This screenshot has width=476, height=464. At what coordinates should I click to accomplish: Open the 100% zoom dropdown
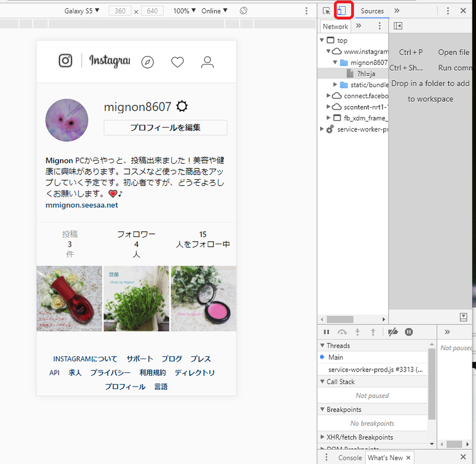[184, 11]
